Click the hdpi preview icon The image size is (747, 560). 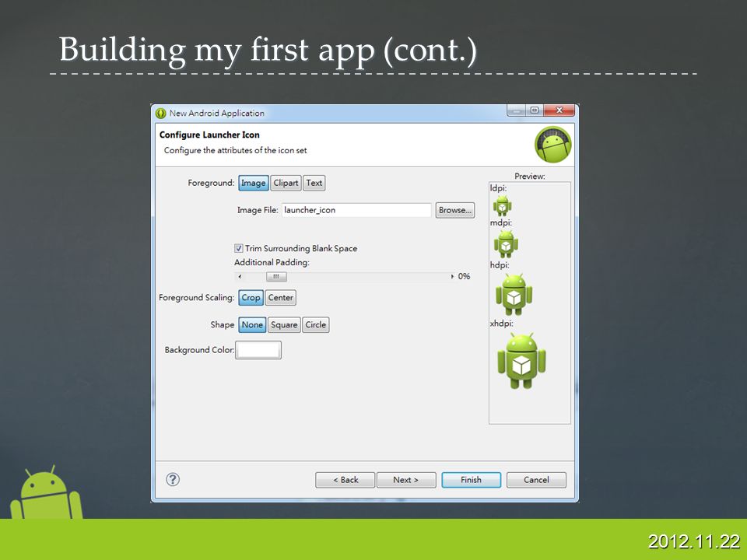[514, 294]
